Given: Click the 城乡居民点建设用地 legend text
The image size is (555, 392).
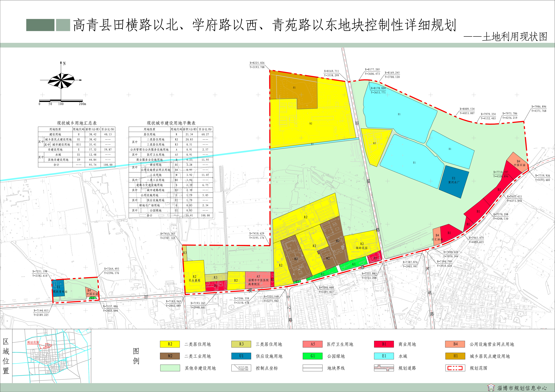Looking at the screenshot, I should click(x=490, y=356).
